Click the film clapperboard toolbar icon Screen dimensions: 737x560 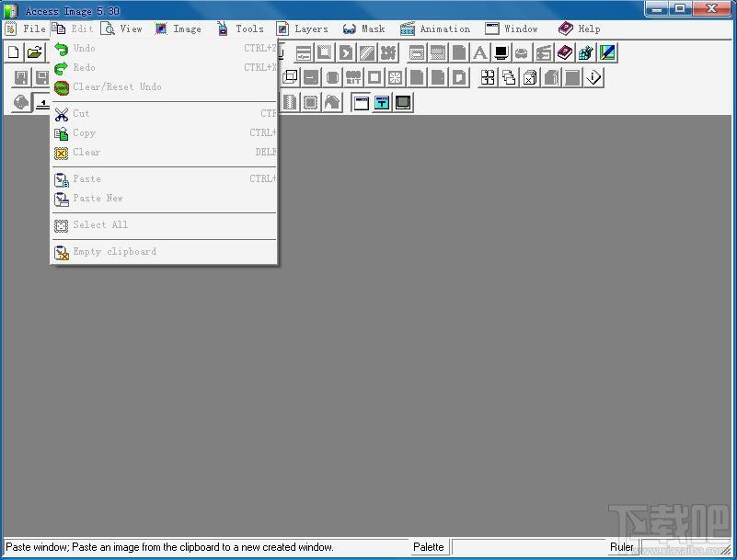click(544, 52)
